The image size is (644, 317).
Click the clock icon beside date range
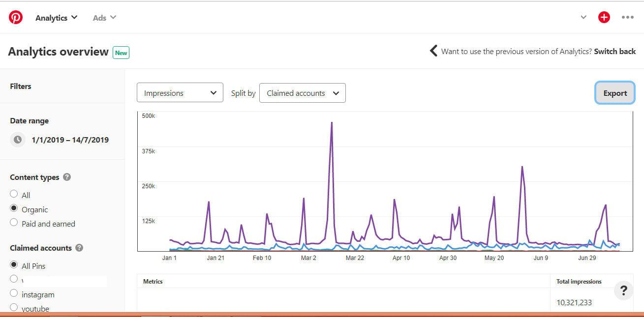click(18, 140)
